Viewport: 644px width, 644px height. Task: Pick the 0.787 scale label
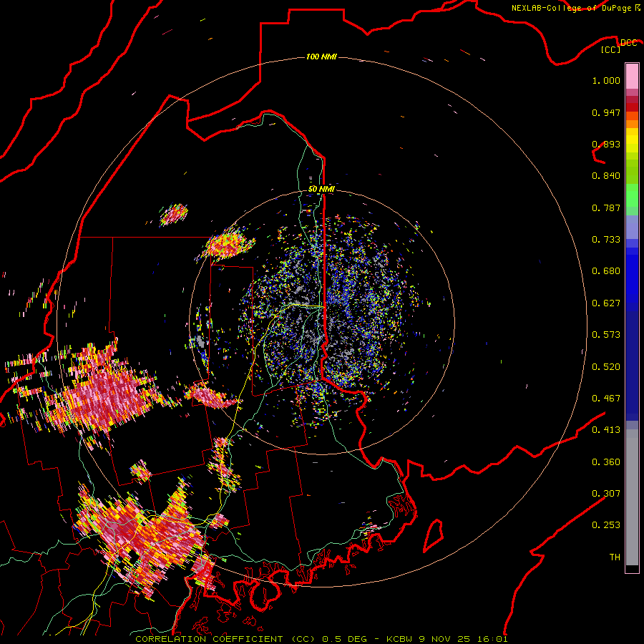tap(606, 208)
